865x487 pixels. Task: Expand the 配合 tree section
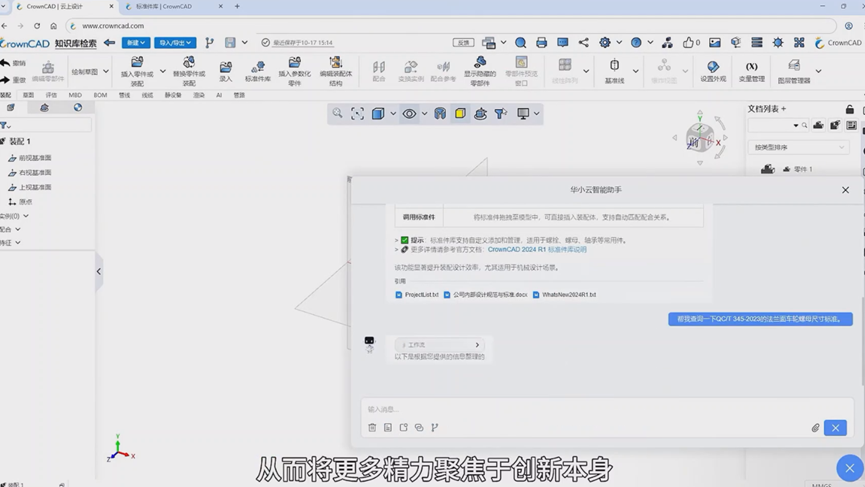click(x=18, y=229)
